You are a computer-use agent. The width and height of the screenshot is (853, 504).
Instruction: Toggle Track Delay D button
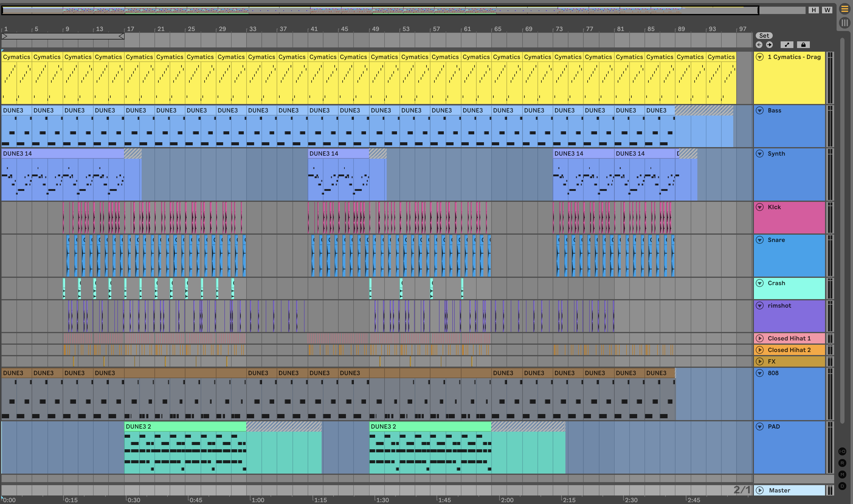842,486
